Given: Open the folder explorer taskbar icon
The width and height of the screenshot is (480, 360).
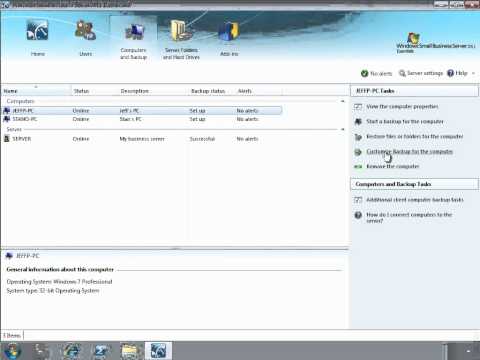Looking at the screenshot, I should [x=130, y=351].
